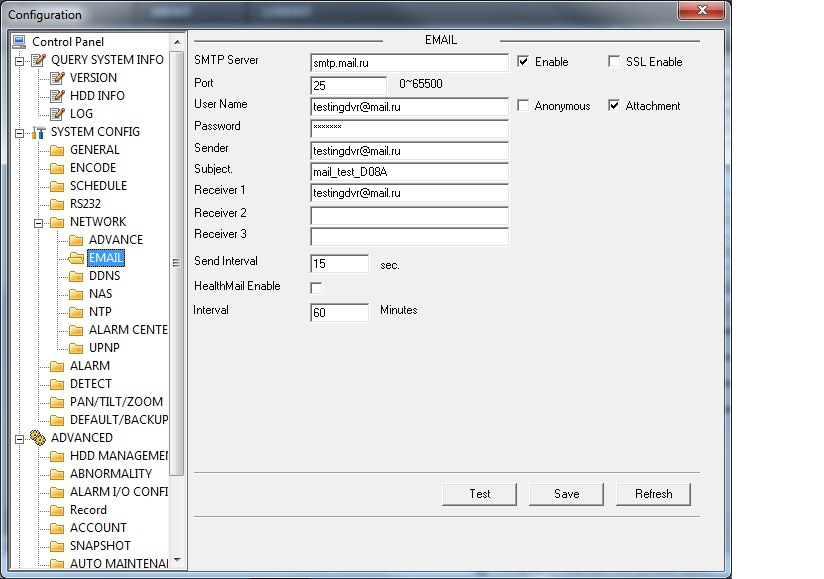Click the ENCODE folder icon
824x579 pixels.
coord(57,168)
